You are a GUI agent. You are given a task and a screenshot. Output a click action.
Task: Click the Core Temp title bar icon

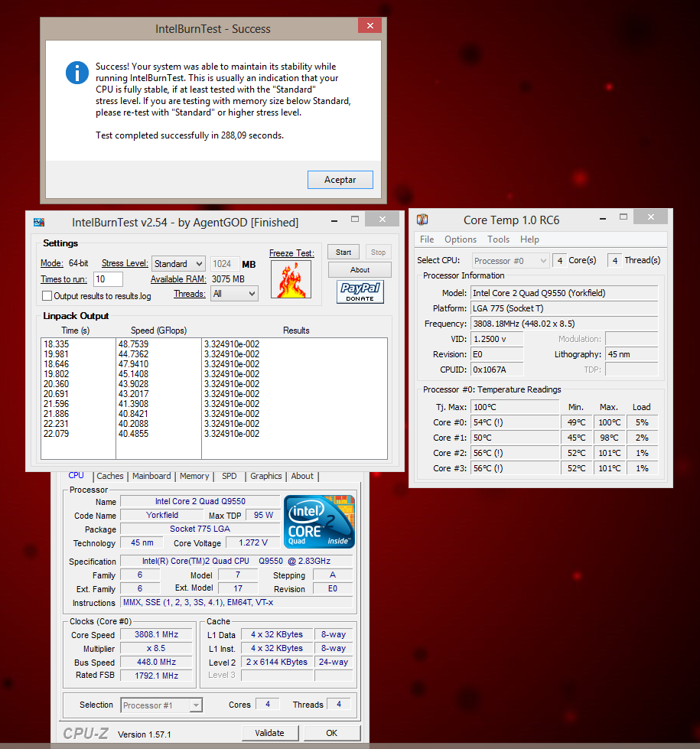pos(422,220)
